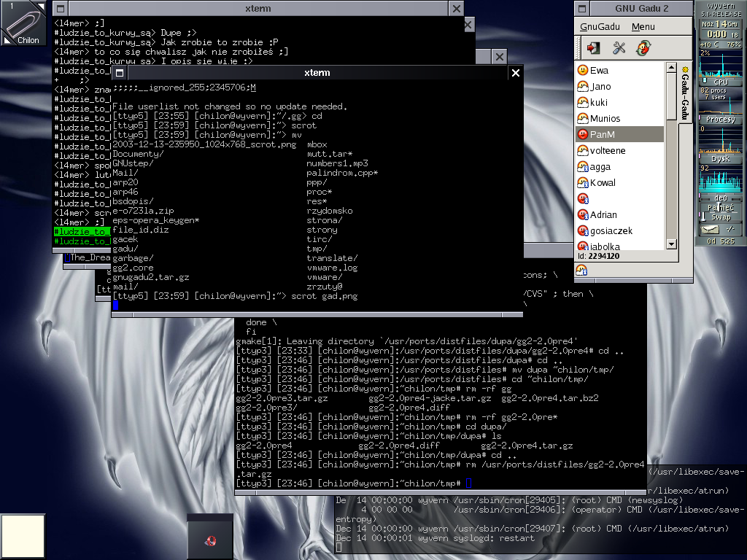Click the CPU label in system monitor

pos(720,82)
